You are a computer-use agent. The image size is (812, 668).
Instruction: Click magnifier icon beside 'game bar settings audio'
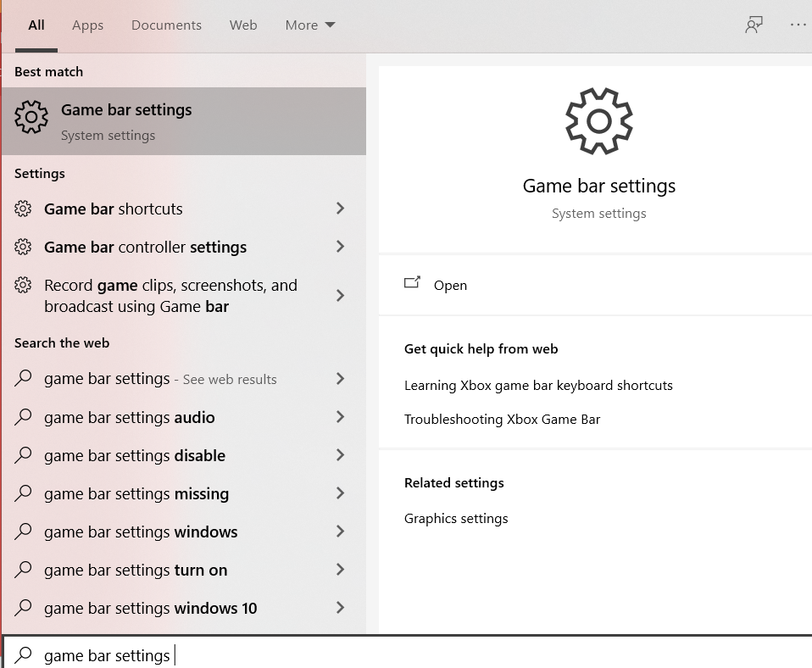click(23, 417)
